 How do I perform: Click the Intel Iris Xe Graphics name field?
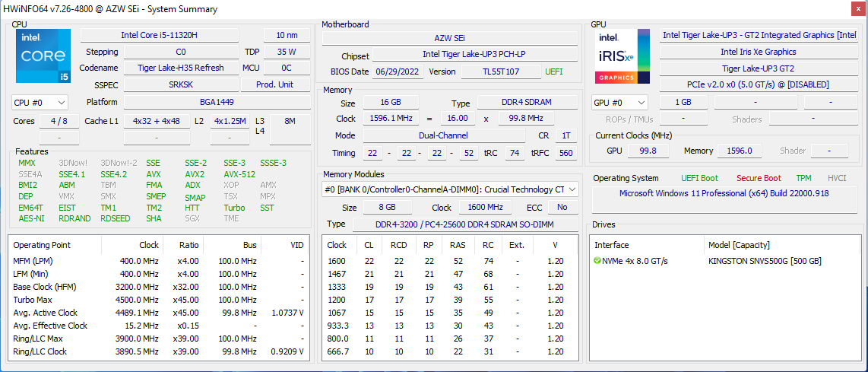coord(759,52)
